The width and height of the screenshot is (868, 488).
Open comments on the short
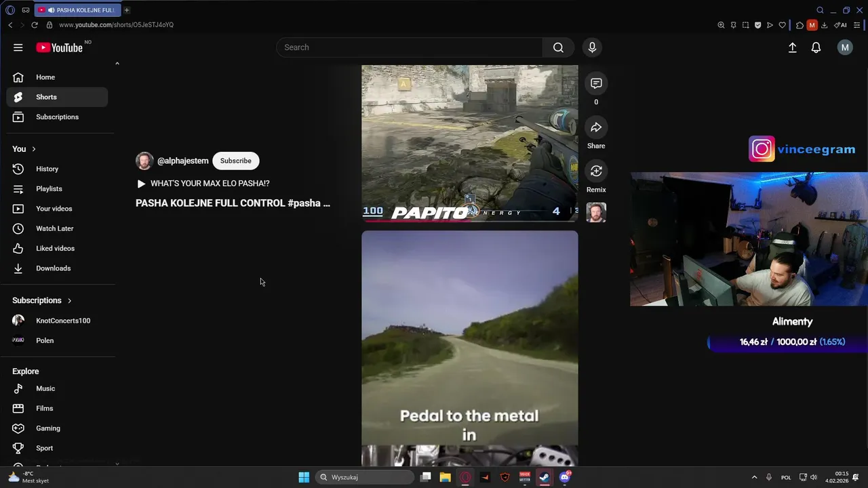[x=596, y=83]
